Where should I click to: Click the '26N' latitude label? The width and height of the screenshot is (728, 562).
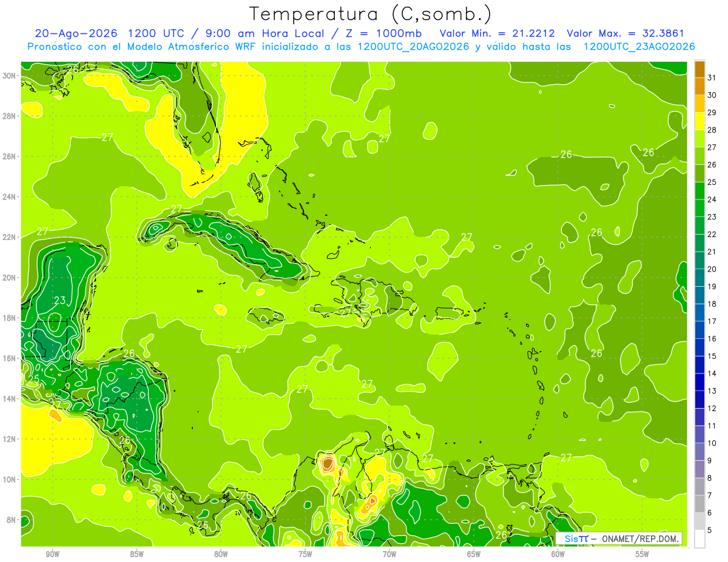click(8, 156)
